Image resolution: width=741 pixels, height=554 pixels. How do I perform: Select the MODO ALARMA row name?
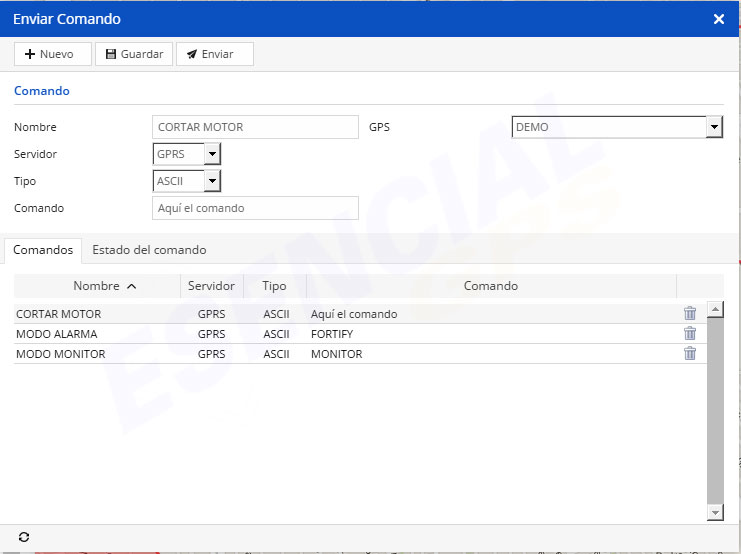(x=57, y=334)
